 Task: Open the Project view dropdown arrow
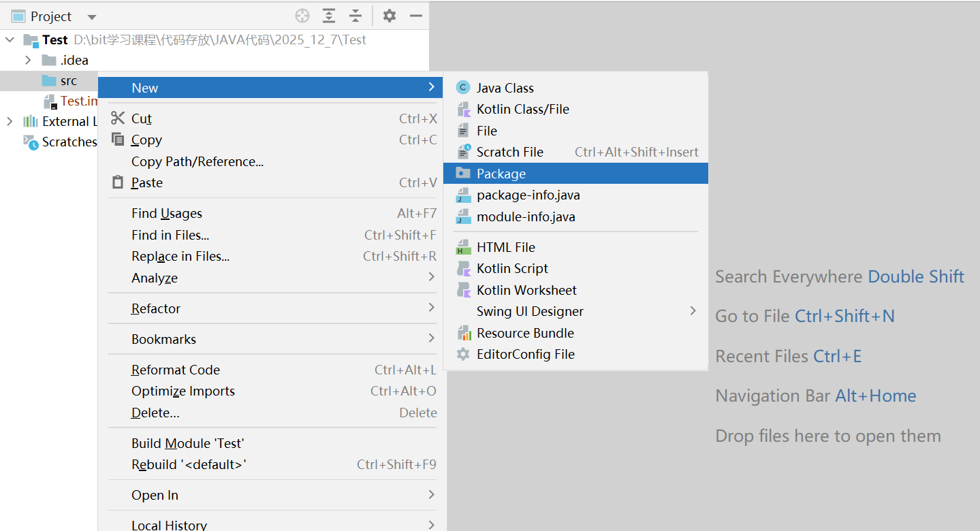pos(92,17)
